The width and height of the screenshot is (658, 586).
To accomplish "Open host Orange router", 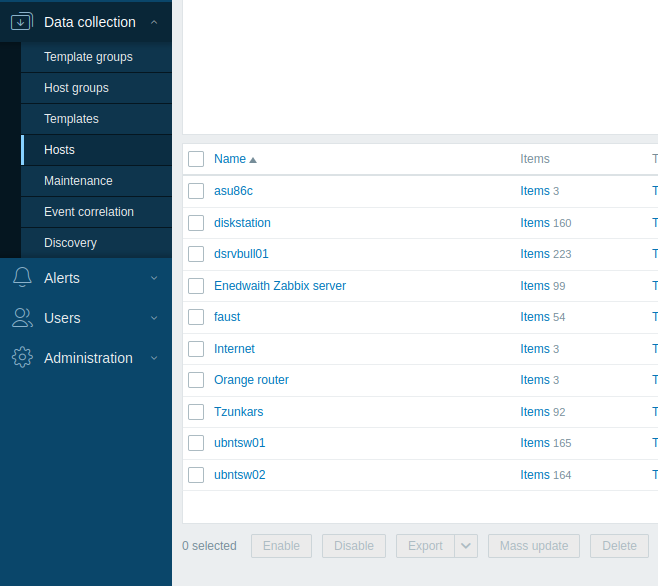I will pos(251,380).
